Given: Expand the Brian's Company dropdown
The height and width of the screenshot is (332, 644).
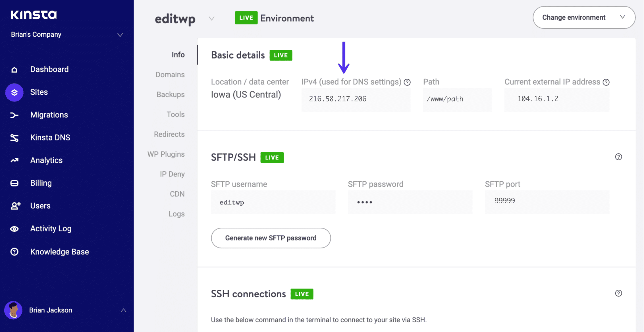Looking at the screenshot, I should tap(120, 35).
